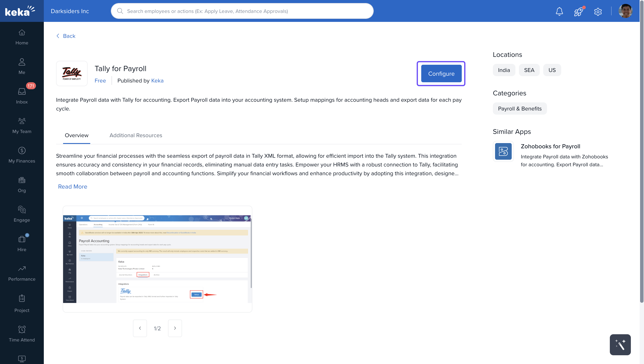Screen dimensions: 644x364
Task: Open user profile avatar
Action: (x=625, y=11)
